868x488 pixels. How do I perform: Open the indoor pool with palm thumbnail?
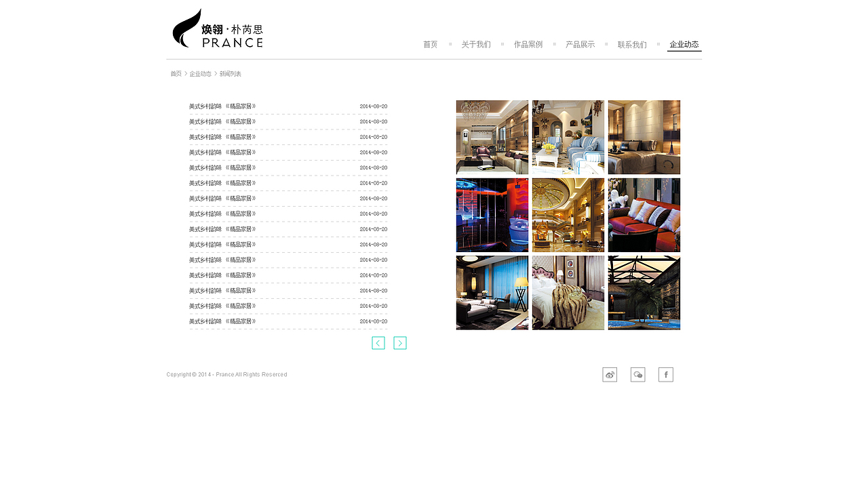644,293
